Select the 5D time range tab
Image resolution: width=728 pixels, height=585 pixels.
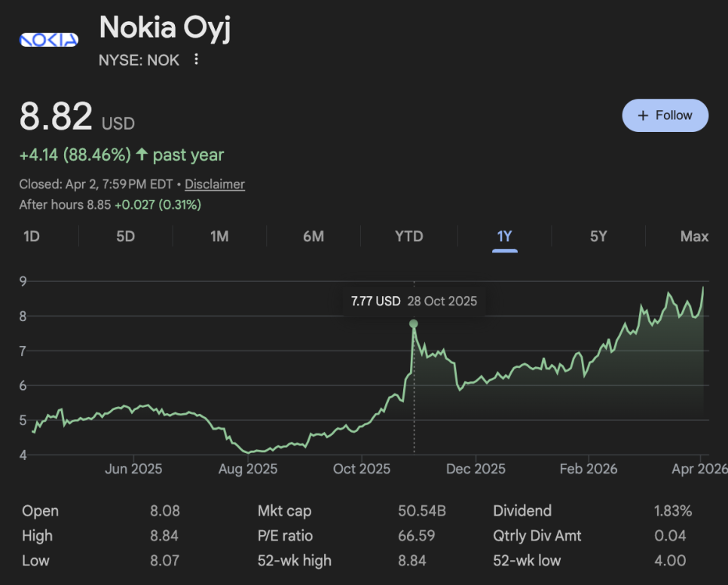tap(125, 236)
